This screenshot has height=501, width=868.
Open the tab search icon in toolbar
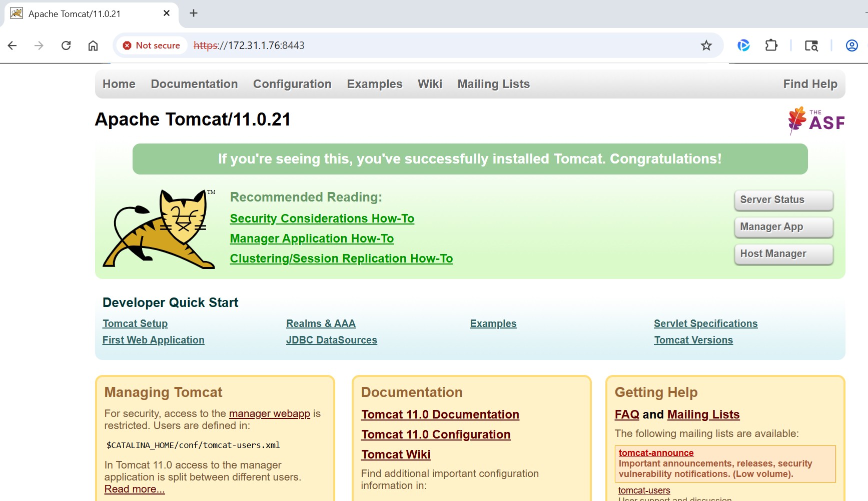coord(811,45)
